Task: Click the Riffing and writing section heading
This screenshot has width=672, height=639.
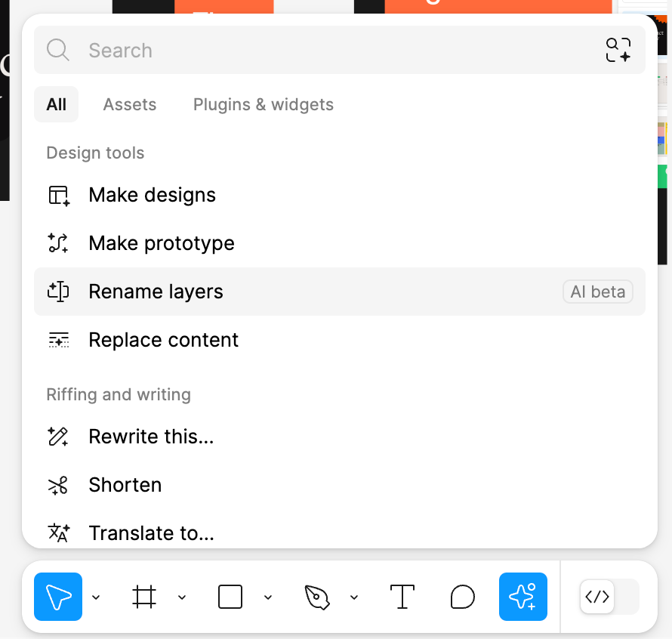Action: [x=119, y=394]
